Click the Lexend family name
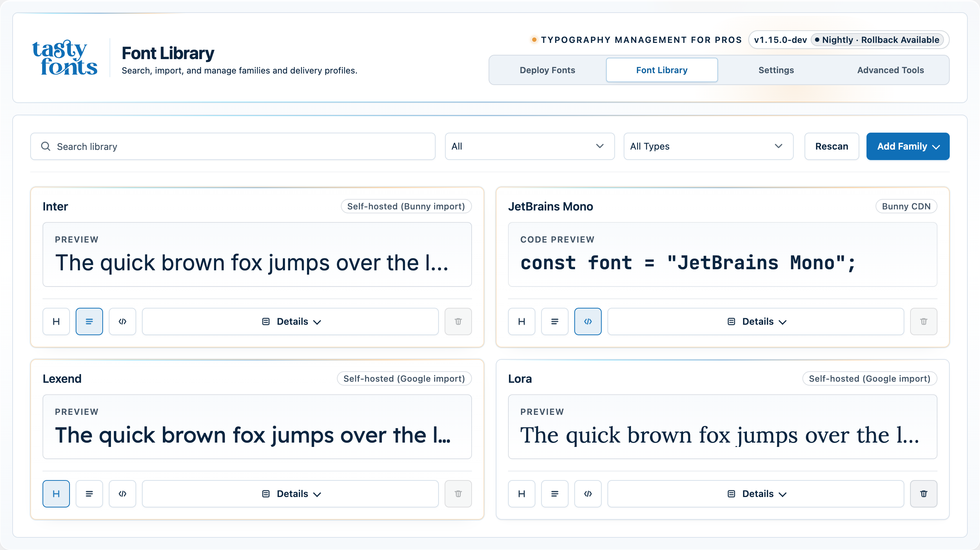 (x=62, y=378)
